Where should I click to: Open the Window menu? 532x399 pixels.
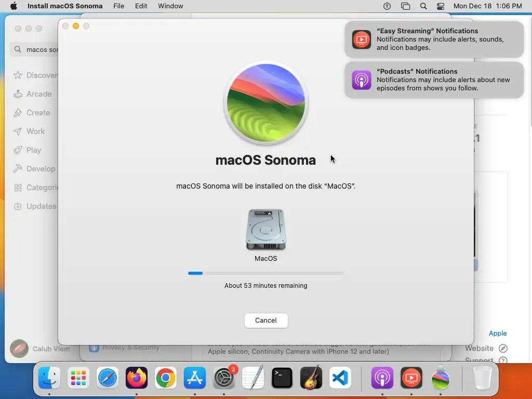(170, 6)
